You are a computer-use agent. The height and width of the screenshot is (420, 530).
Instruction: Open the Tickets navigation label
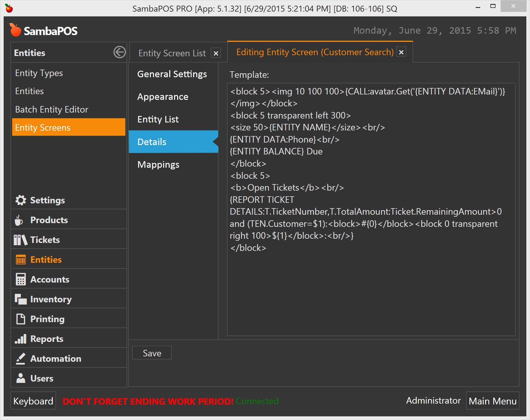tap(45, 240)
